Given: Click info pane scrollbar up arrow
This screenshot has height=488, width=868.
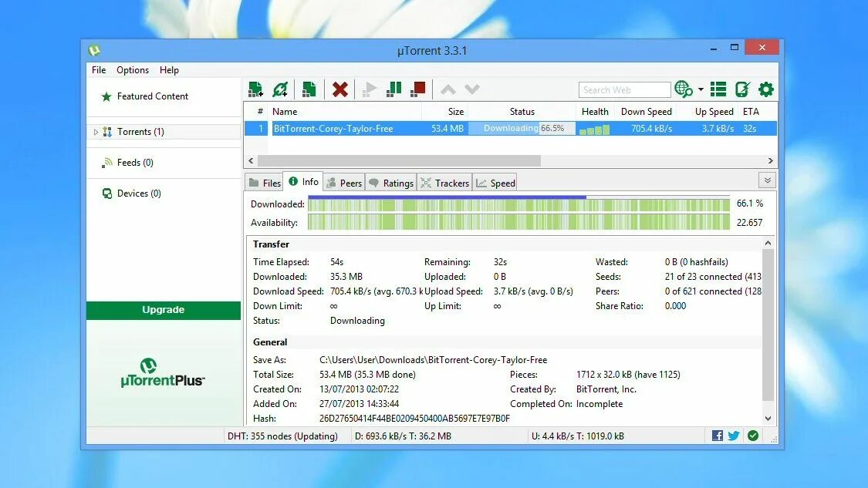Looking at the screenshot, I should (768, 243).
